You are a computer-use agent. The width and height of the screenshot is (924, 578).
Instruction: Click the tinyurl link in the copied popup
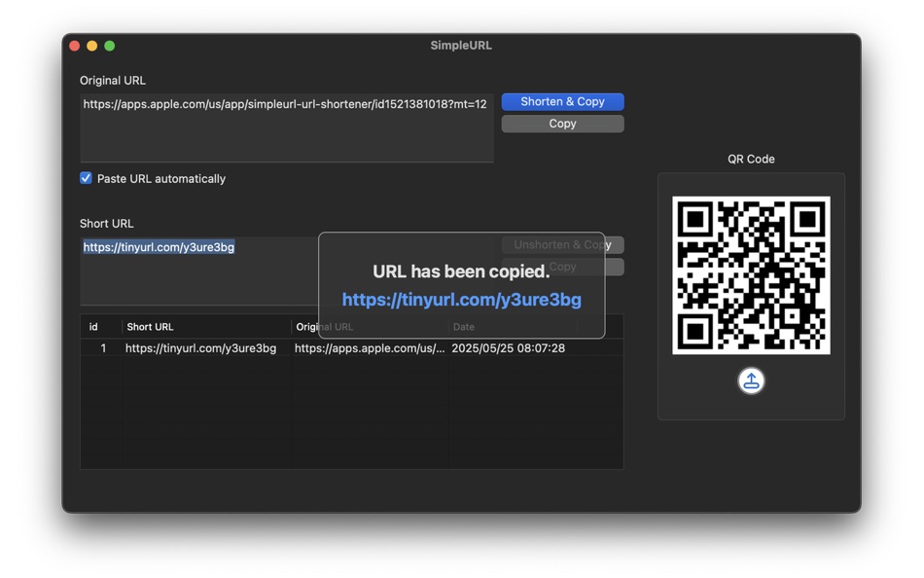tap(461, 300)
